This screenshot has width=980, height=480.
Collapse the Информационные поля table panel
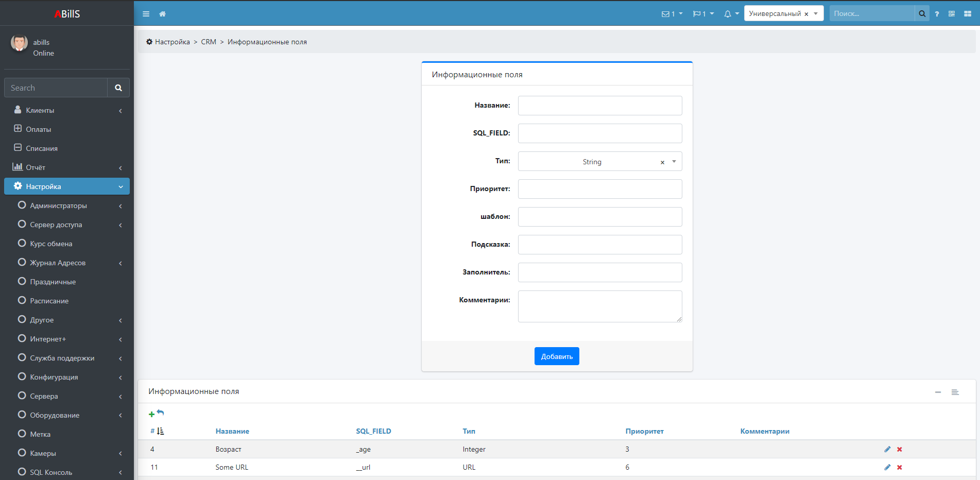click(x=938, y=392)
